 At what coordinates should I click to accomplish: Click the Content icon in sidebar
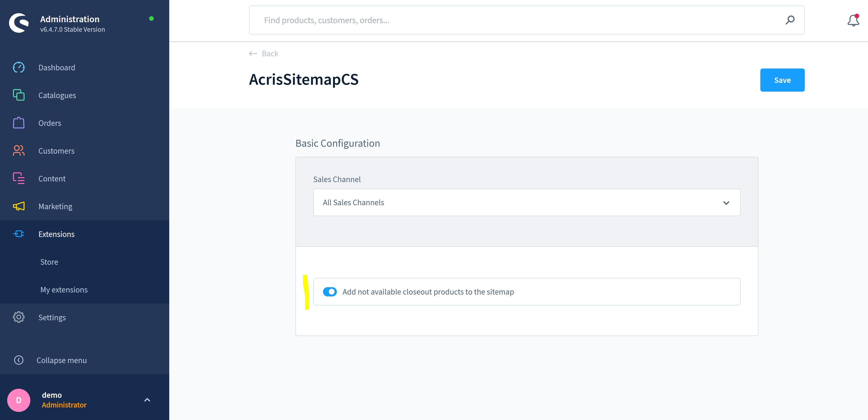click(x=18, y=178)
